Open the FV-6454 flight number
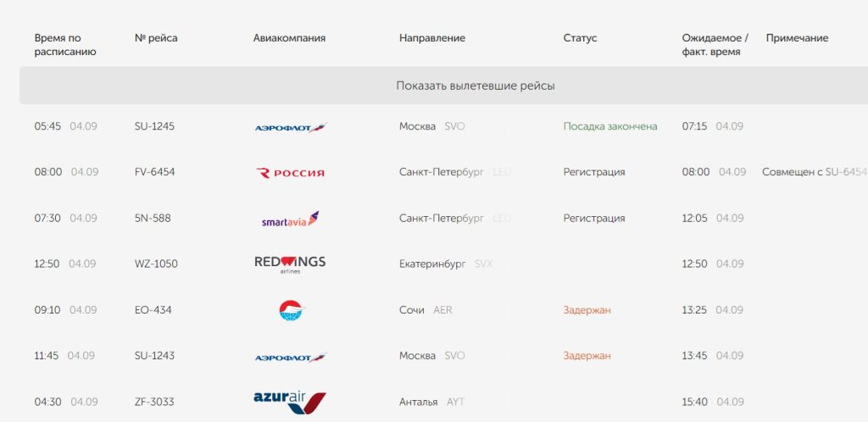Viewport: 868px width, 422px height. point(154,172)
